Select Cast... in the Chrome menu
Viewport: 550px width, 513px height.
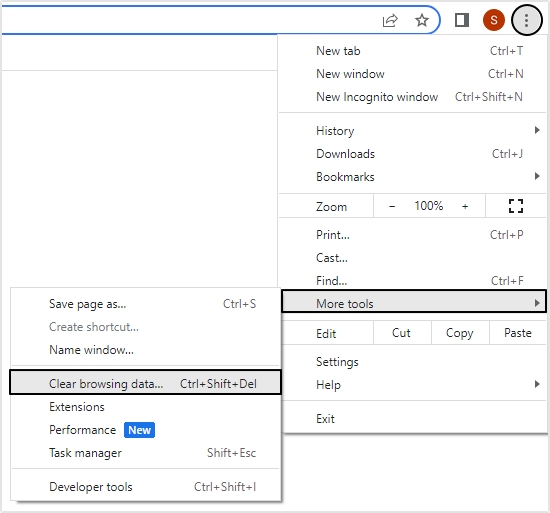coord(412,258)
